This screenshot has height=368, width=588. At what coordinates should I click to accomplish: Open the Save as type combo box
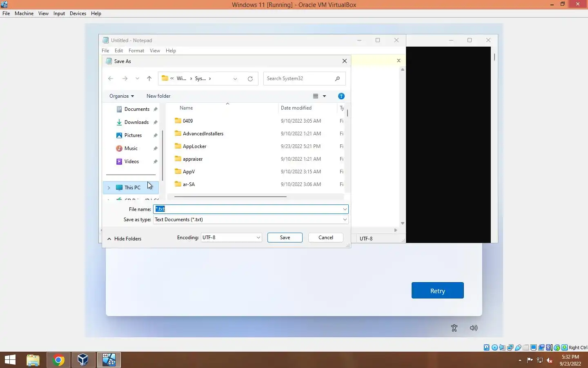(x=251, y=220)
